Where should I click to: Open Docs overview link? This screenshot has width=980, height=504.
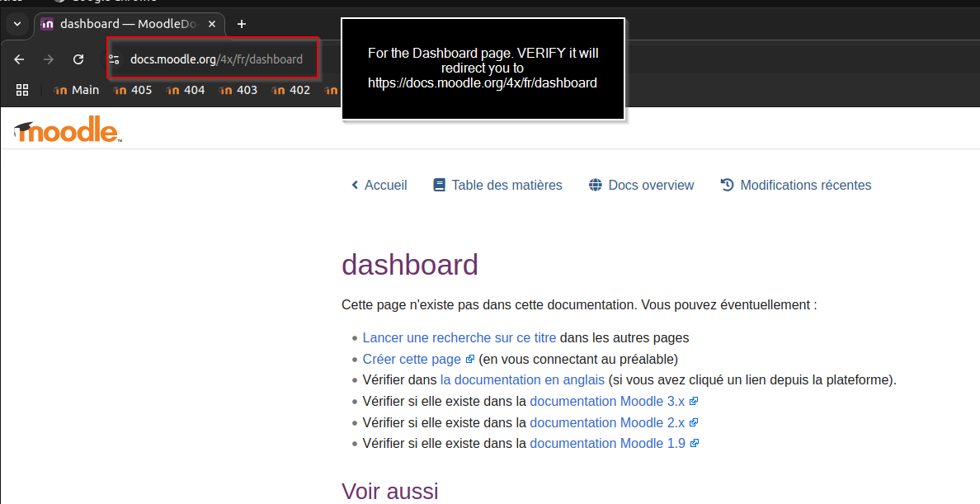pyautogui.click(x=651, y=185)
